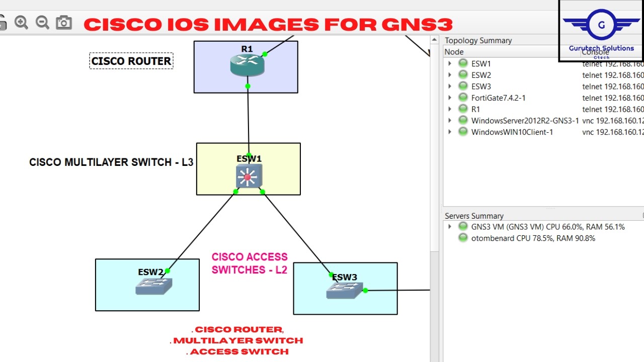Select WindowsWIN10Client-1 row text
644x362 pixels.
pyautogui.click(x=512, y=132)
